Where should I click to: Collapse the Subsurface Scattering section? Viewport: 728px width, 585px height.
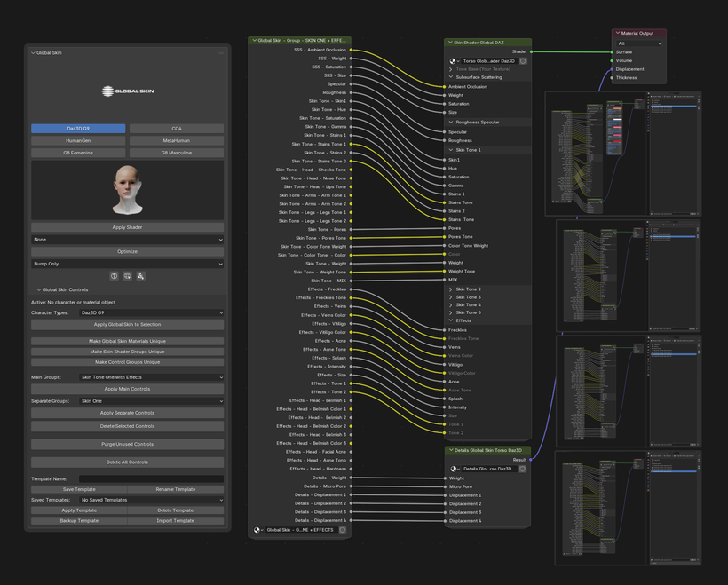pos(451,77)
